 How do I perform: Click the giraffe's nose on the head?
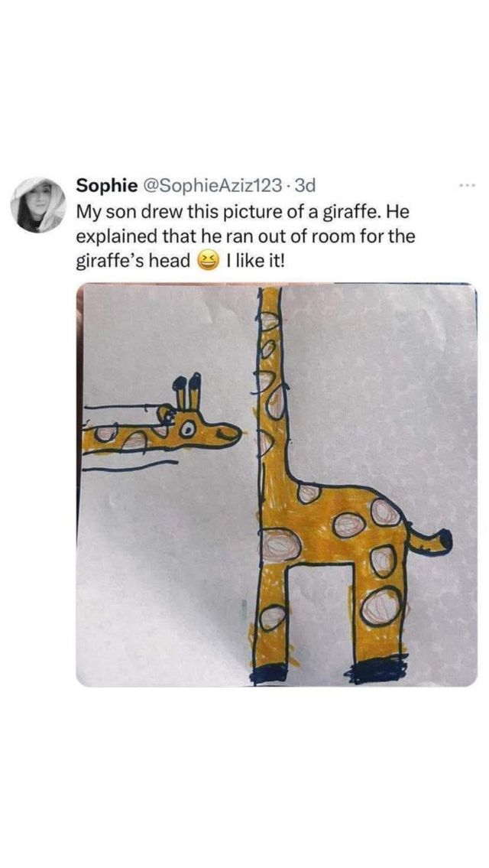pyautogui.click(x=228, y=434)
